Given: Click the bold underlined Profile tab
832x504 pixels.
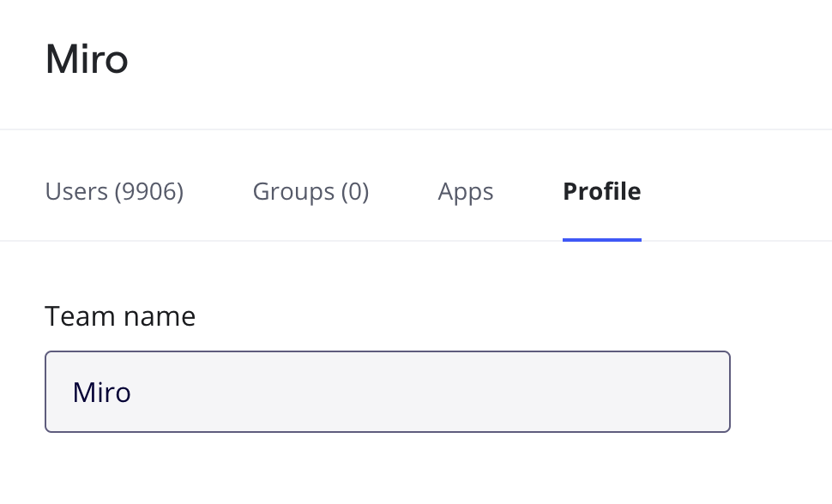Looking at the screenshot, I should coord(601,191).
